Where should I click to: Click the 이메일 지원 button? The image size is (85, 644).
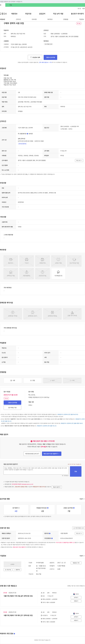click(x=12, y=407)
